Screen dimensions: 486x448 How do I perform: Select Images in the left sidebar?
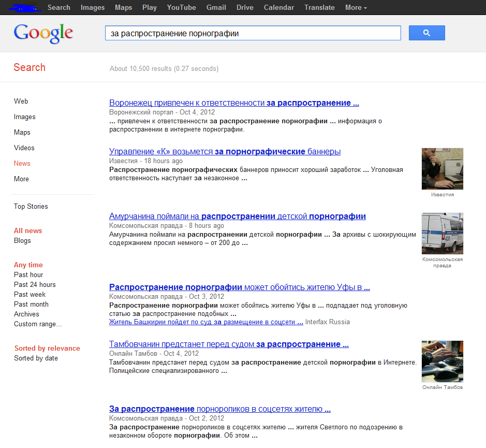25,117
